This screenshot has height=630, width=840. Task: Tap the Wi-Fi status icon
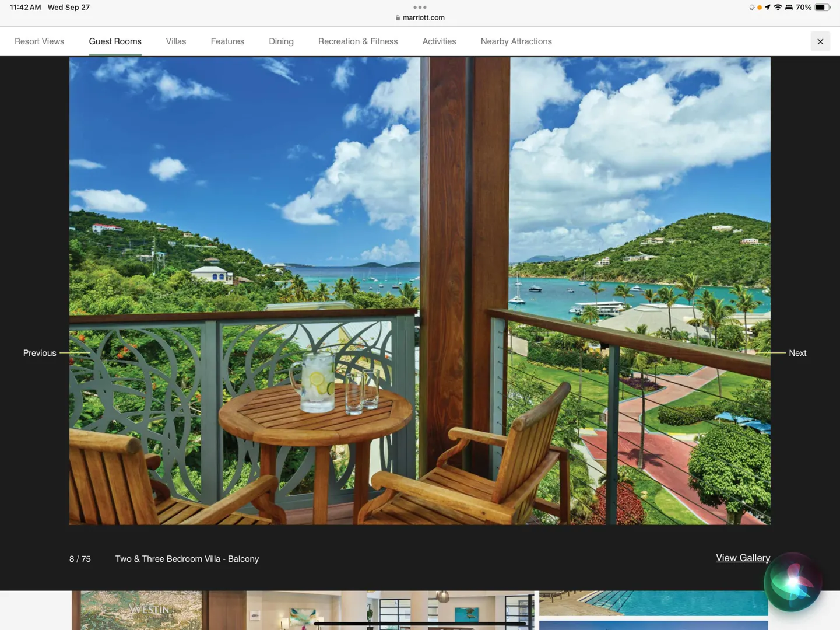[778, 8]
